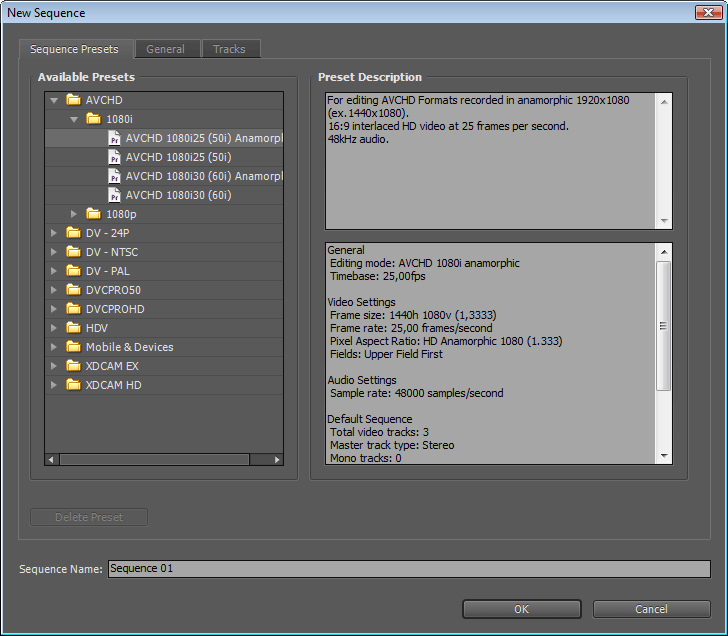Screen dimensions: 728x636
Task: Expand the HDV presets
Action: point(53,328)
